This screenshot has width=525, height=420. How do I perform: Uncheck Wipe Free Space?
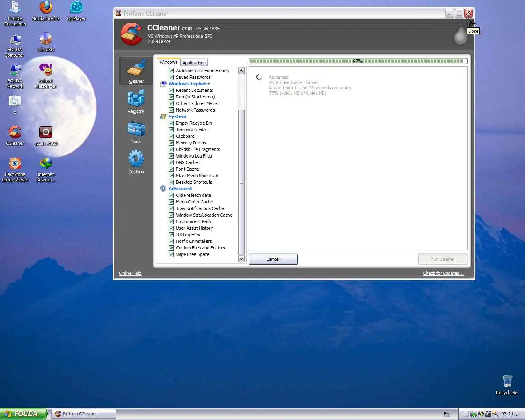(171, 254)
